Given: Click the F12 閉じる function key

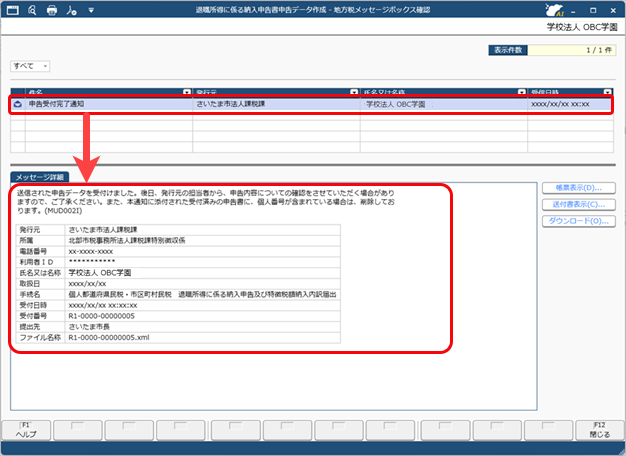Looking at the screenshot, I should [600, 430].
